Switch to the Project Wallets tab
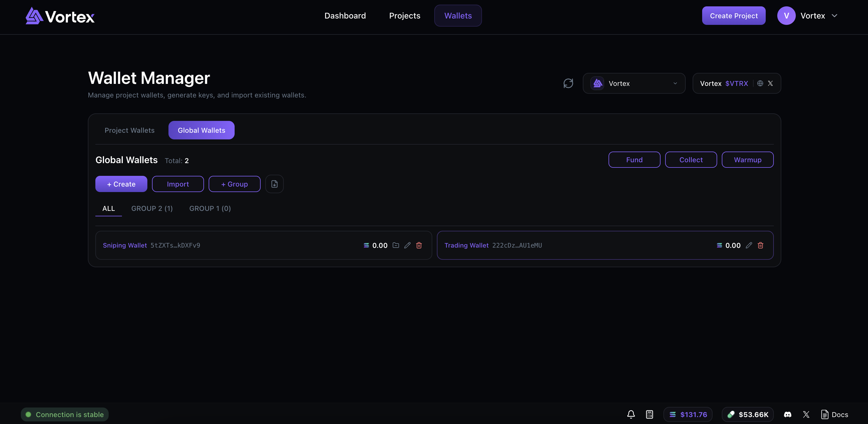 (x=129, y=130)
